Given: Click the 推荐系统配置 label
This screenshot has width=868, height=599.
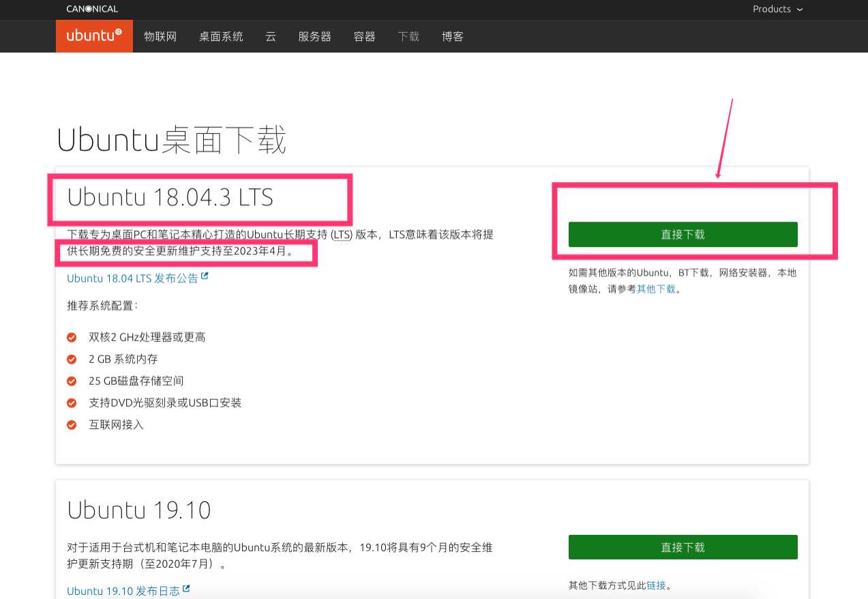Looking at the screenshot, I should coord(102,305).
